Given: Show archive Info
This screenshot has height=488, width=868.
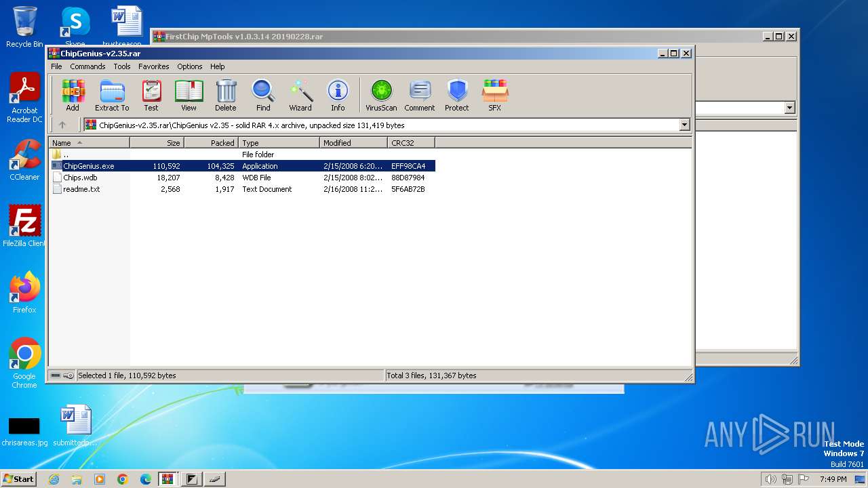Looking at the screenshot, I should (x=338, y=95).
